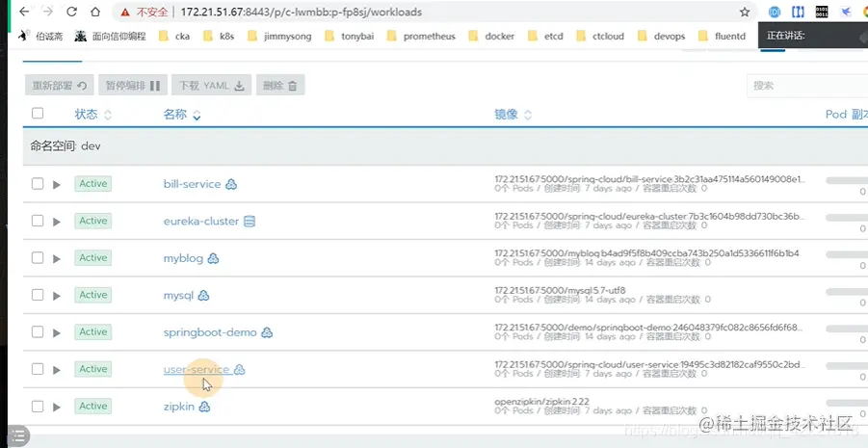
Task: Click the deployment icon beside zipkin
Action: tap(204, 407)
